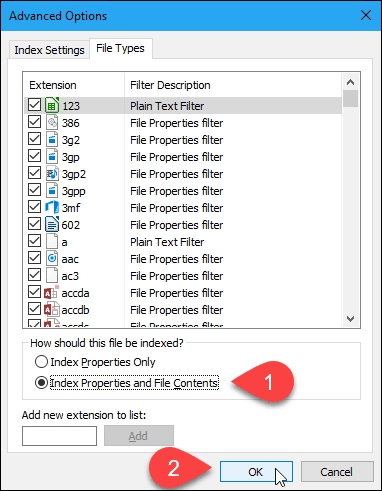Click the scroll up arrow of the list
Viewport: 382px width, 491px height.
[x=350, y=82]
